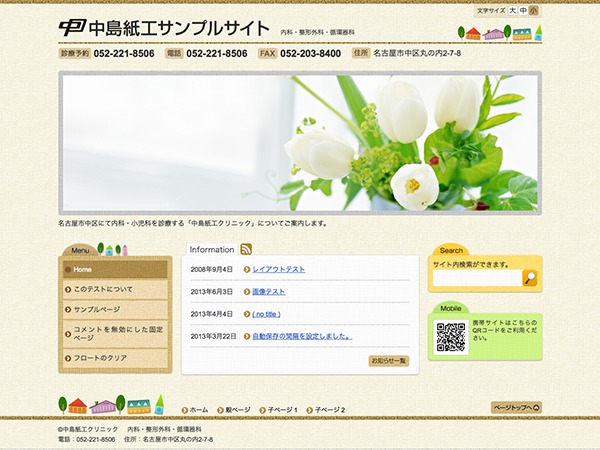Open the レイアウトテスト news link

pyautogui.click(x=279, y=269)
